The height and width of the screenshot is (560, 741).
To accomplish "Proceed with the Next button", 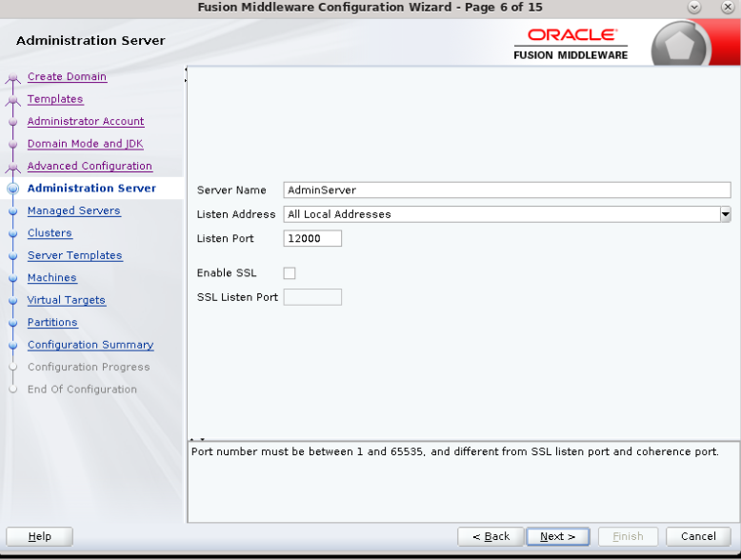I will coord(557,536).
